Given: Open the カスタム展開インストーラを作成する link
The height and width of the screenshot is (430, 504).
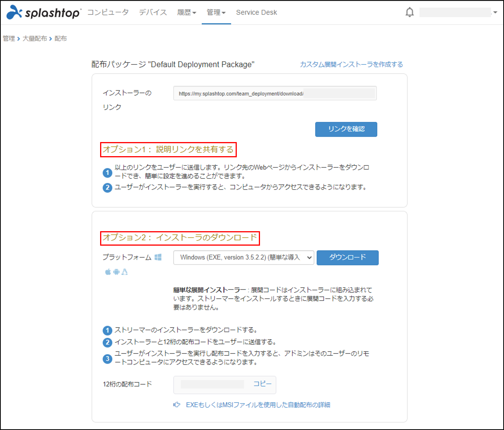Looking at the screenshot, I should pyautogui.click(x=351, y=64).
